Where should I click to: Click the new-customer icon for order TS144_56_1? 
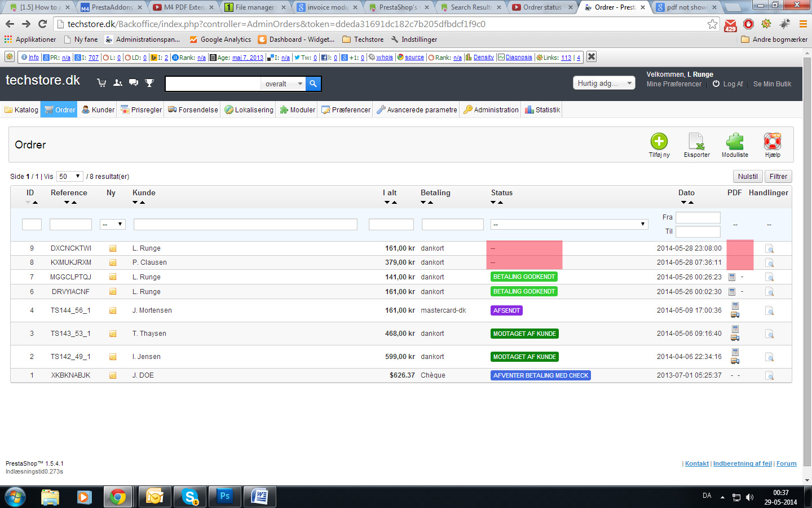[113, 310]
